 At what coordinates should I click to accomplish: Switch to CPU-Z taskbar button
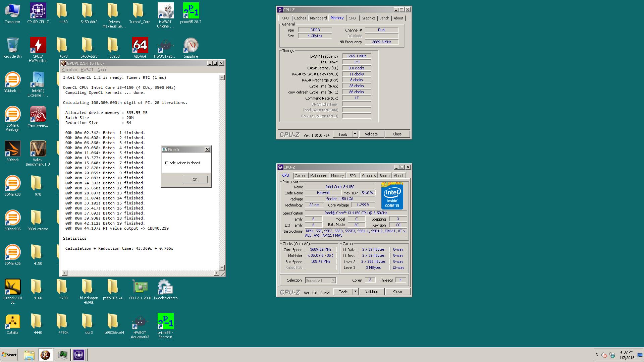(79, 355)
